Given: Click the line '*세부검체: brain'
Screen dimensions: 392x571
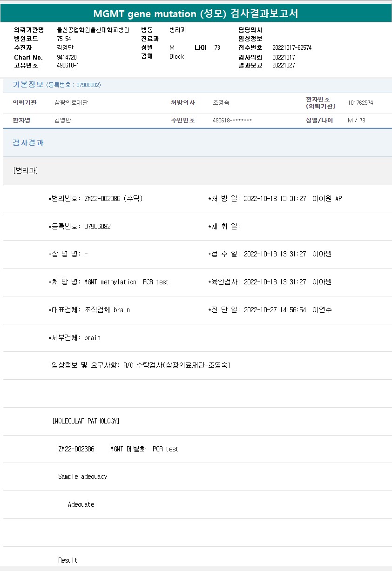Looking at the screenshot, I should (74, 338).
